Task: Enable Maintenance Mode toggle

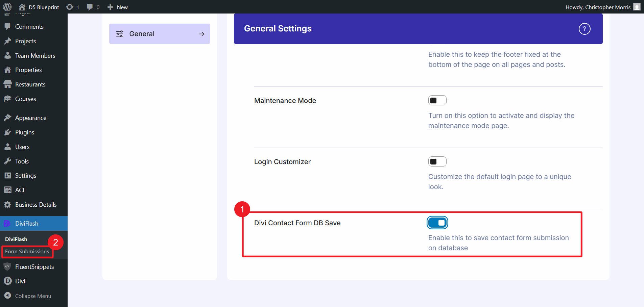Action: (437, 100)
